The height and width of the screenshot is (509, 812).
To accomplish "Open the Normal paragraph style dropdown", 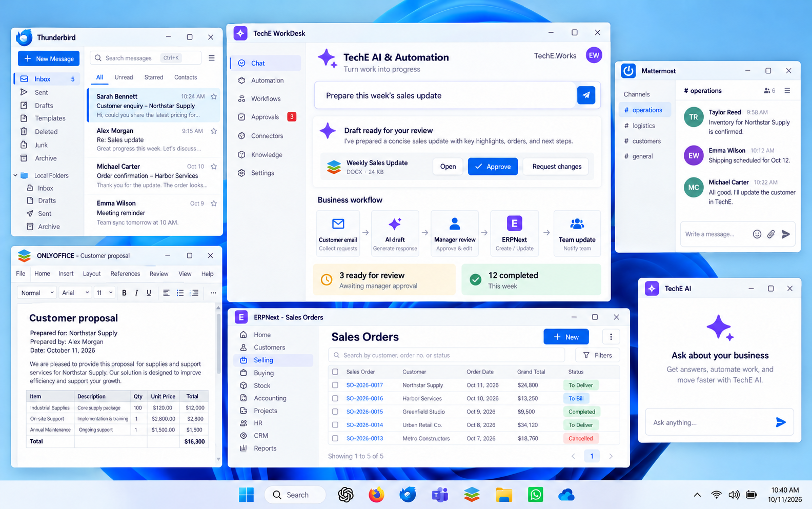I will (36, 293).
